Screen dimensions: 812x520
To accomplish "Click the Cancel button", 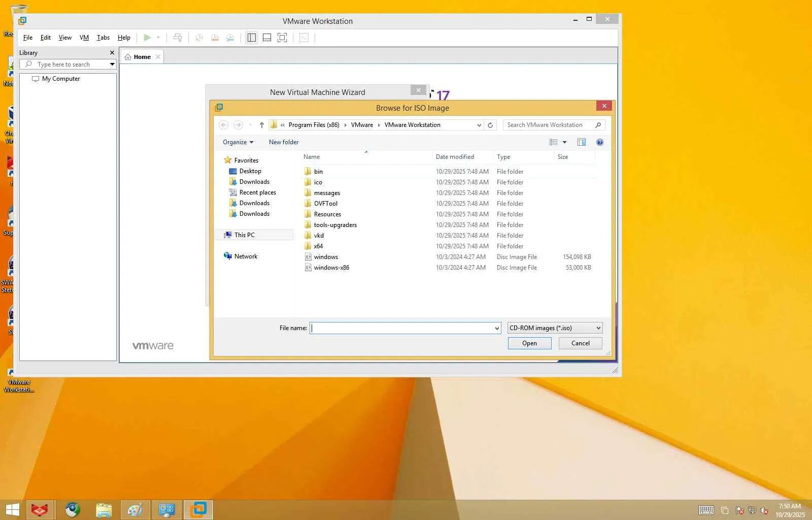I will coord(581,343).
